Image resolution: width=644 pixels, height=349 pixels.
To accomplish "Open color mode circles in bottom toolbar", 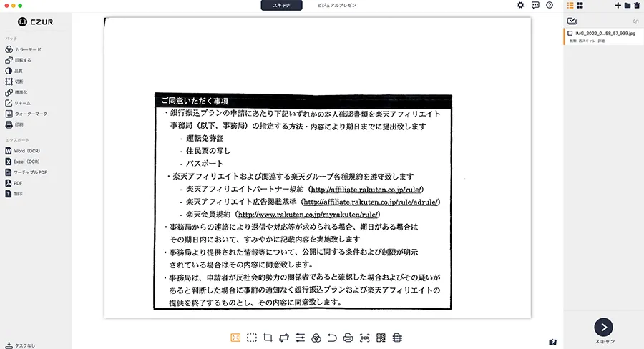I will pyautogui.click(x=316, y=338).
